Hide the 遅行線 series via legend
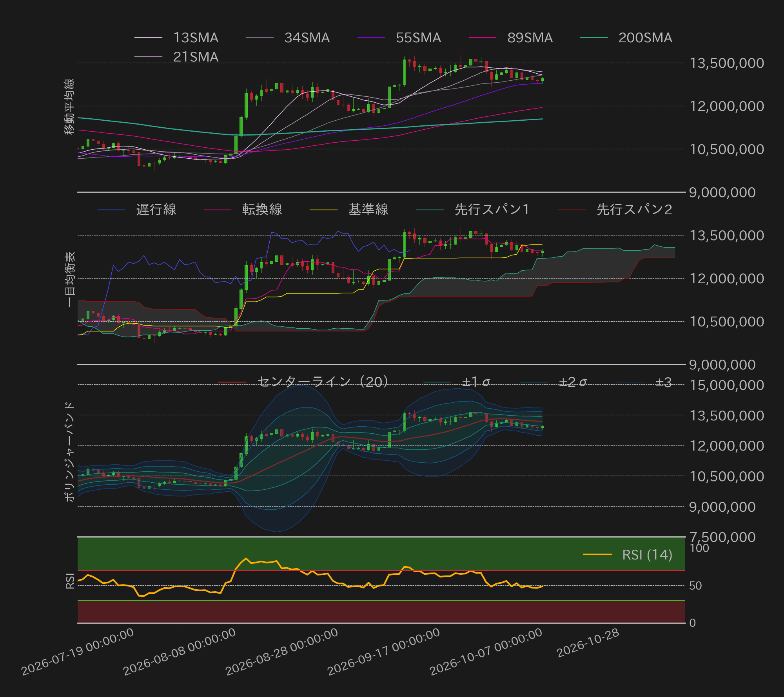This screenshot has height=697, width=784. (137, 210)
